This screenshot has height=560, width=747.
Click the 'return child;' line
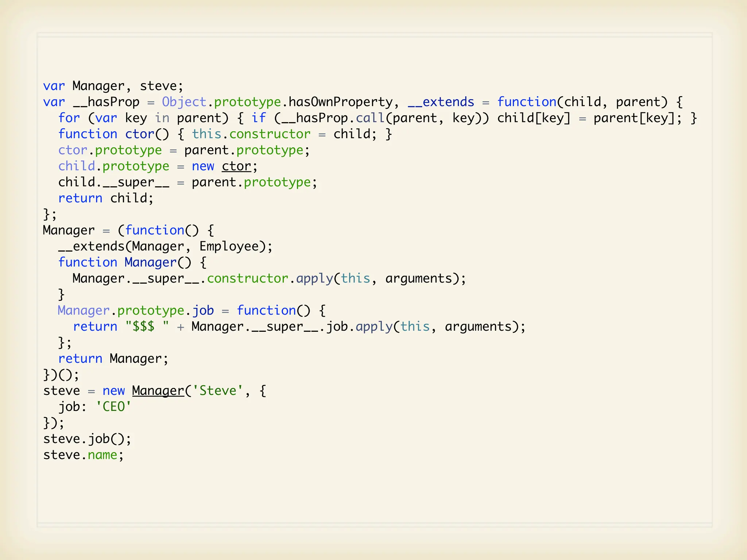(x=106, y=198)
